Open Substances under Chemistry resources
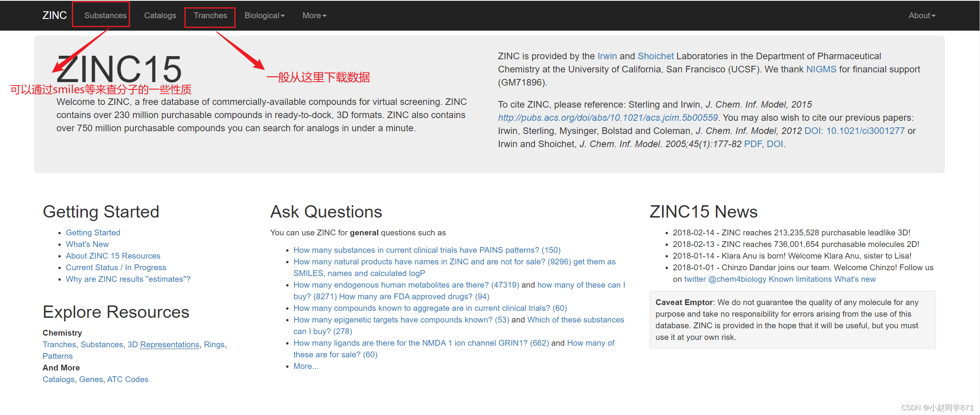The height and width of the screenshot is (415, 980). click(x=102, y=345)
